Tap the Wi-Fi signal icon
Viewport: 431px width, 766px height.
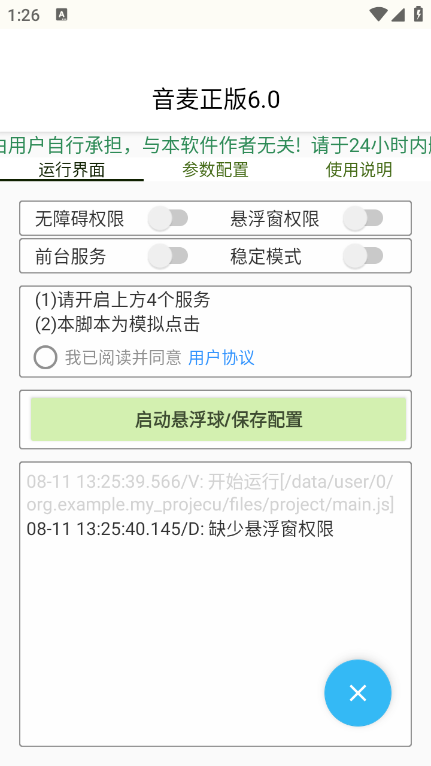coord(378,14)
